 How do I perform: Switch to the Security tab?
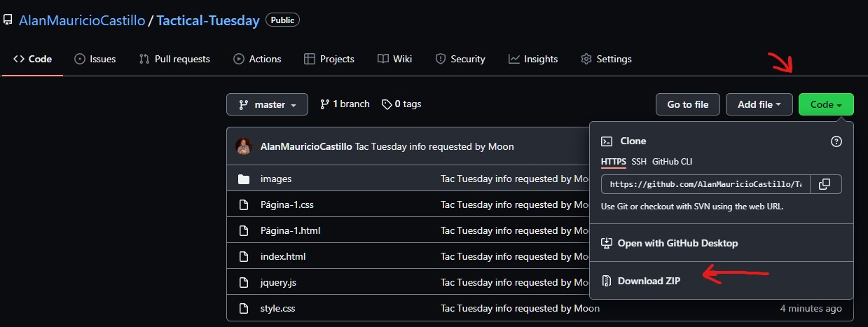[x=460, y=59]
